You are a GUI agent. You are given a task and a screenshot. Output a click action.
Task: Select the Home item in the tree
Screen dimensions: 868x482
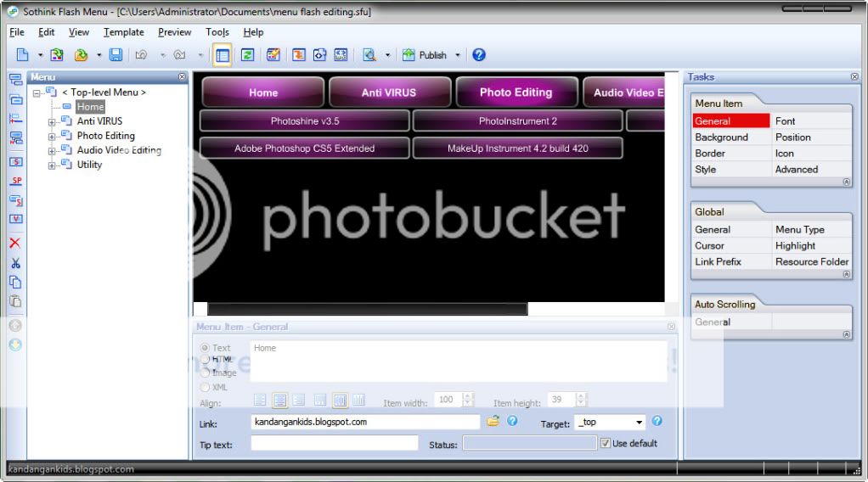(x=90, y=107)
